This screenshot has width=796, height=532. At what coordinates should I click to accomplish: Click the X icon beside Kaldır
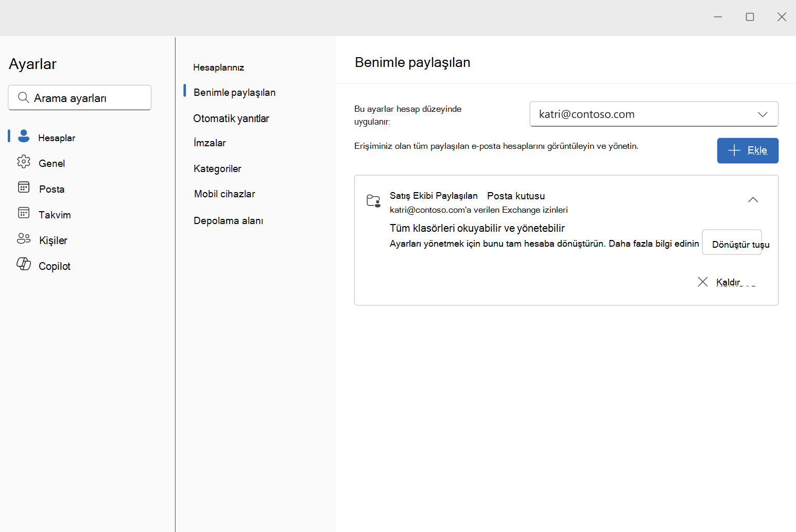point(702,282)
